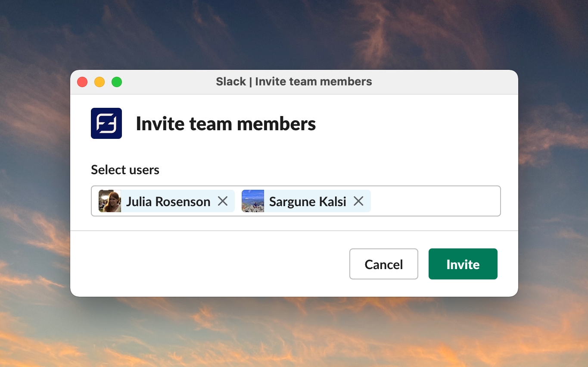
Task: Remove Sargune Kalsi from selected users
Action: point(358,201)
